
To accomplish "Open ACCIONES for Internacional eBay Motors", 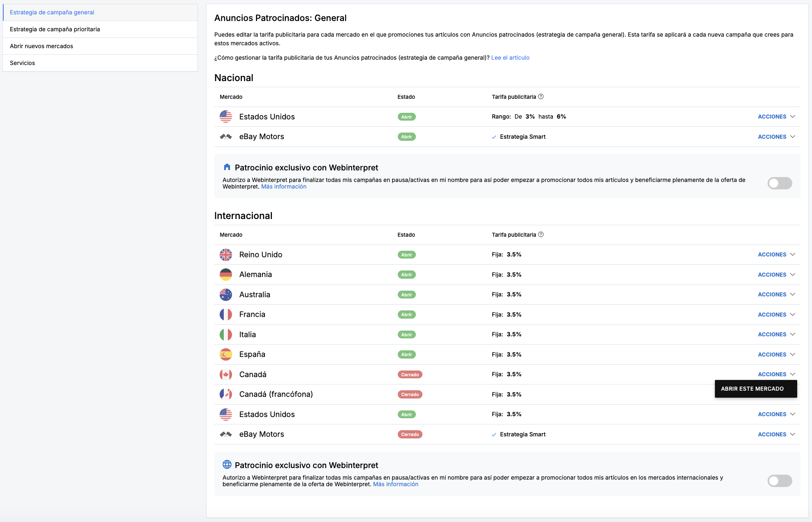I will (x=776, y=434).
